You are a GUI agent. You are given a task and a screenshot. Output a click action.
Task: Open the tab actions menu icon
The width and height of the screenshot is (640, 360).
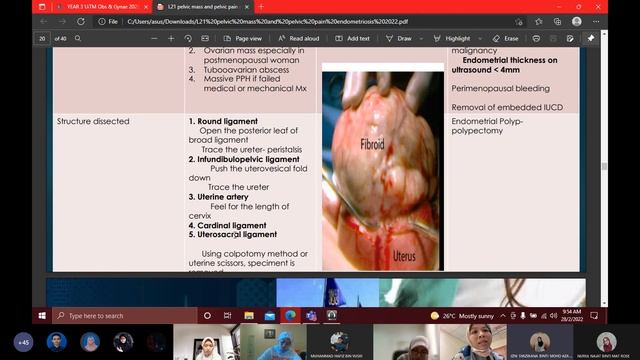[42, 7]
